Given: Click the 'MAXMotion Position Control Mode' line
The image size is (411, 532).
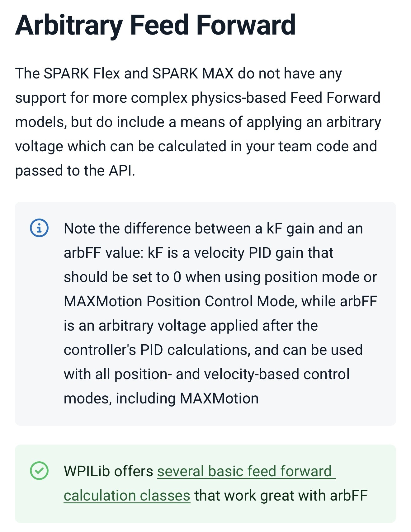Looking at the screenshot, I should tap(220, 301).
